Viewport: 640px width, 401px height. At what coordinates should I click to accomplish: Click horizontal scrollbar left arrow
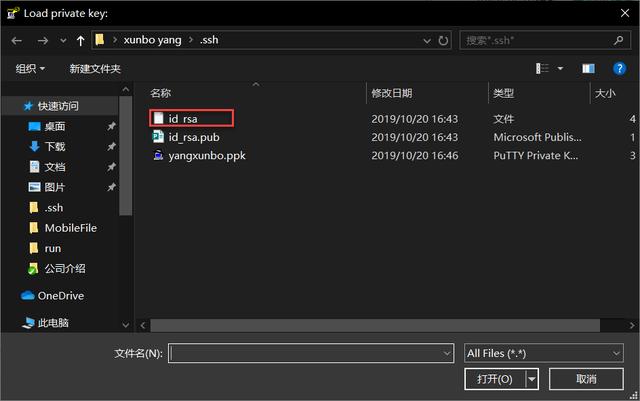coord(143,325)
